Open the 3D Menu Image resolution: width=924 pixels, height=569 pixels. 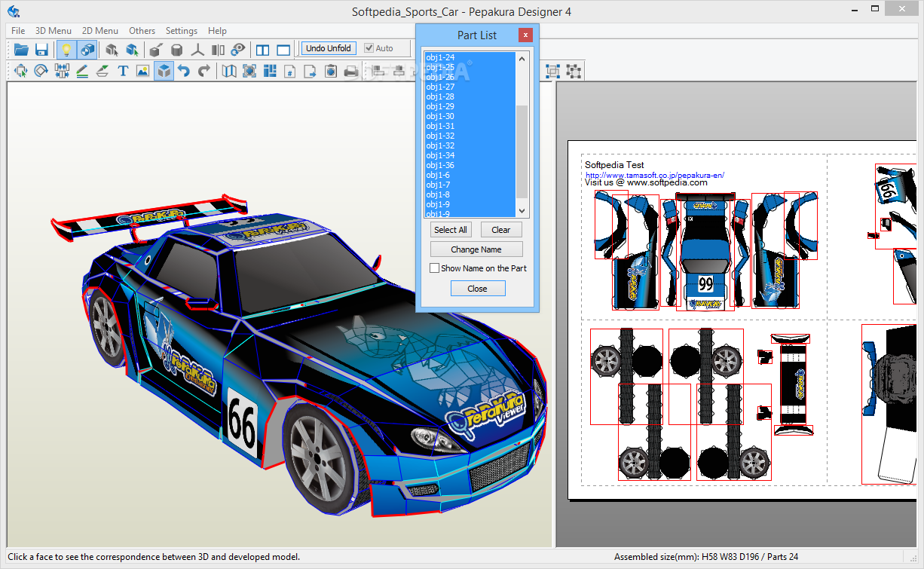coord(54,31)
